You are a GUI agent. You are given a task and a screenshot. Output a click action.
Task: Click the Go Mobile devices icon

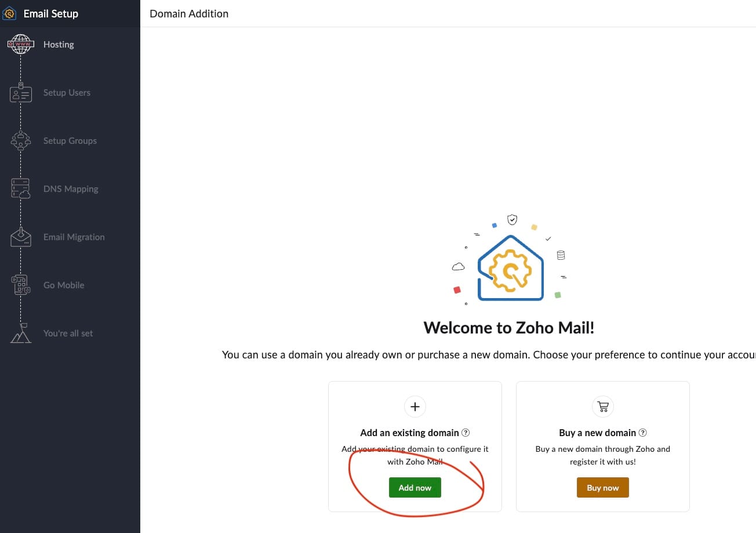pos(21,285)
